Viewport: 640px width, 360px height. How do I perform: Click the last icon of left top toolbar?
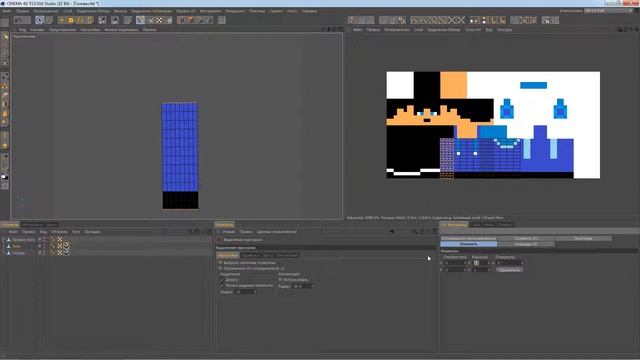click(x=222, y=20)
